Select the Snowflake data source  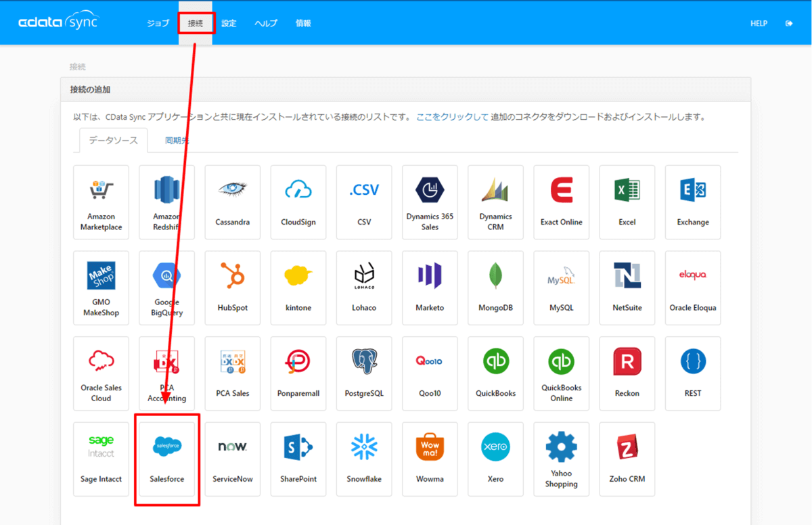pos(364,459)
